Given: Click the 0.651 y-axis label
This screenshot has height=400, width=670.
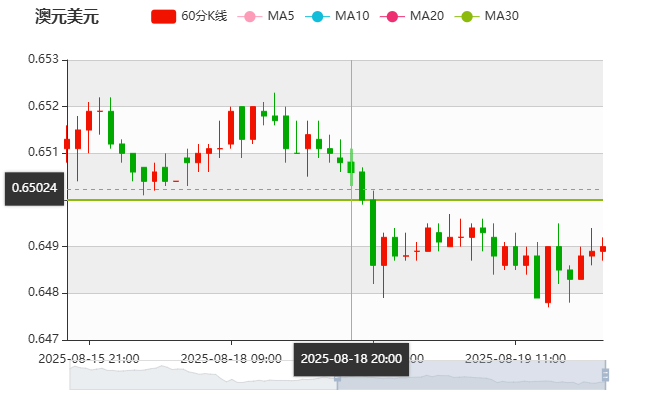Looking at the screenshot, I should click(x=43, y=152).
